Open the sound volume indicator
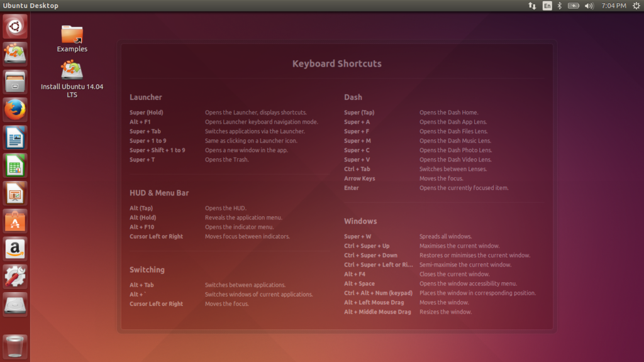The image size is (644, 362). [589, 6]
